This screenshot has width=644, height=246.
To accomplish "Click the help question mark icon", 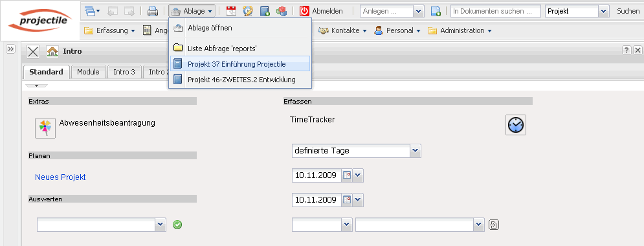I will (627, 50).
